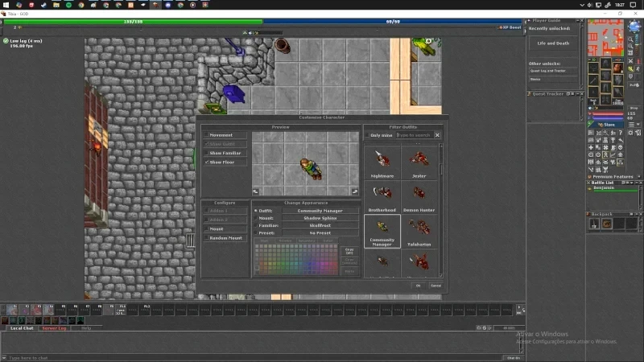This screenshot has width=644, height=362.
Task: Switch to the Local Chat tab
Action: click(22, 328)
